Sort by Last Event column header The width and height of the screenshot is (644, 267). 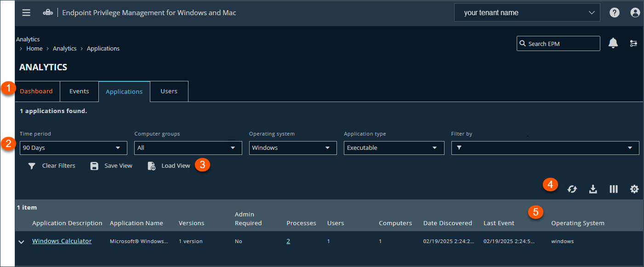pyautogui.click(x=499, y=223)
